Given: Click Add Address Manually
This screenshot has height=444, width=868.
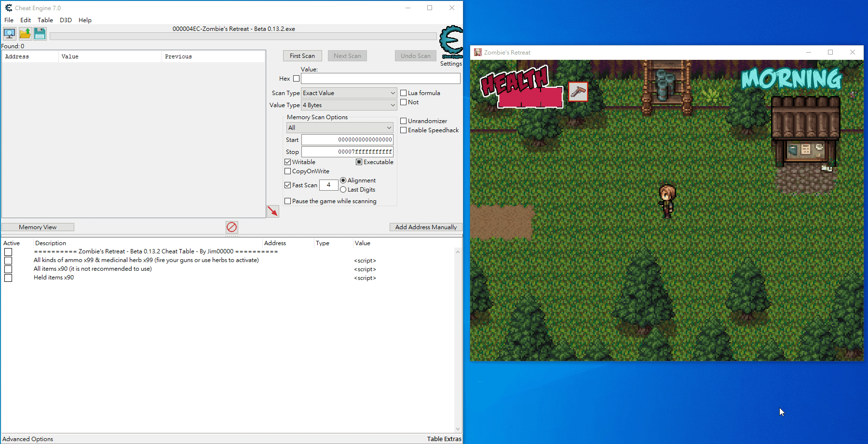Looking at the screenshot, I should (426, 227).
